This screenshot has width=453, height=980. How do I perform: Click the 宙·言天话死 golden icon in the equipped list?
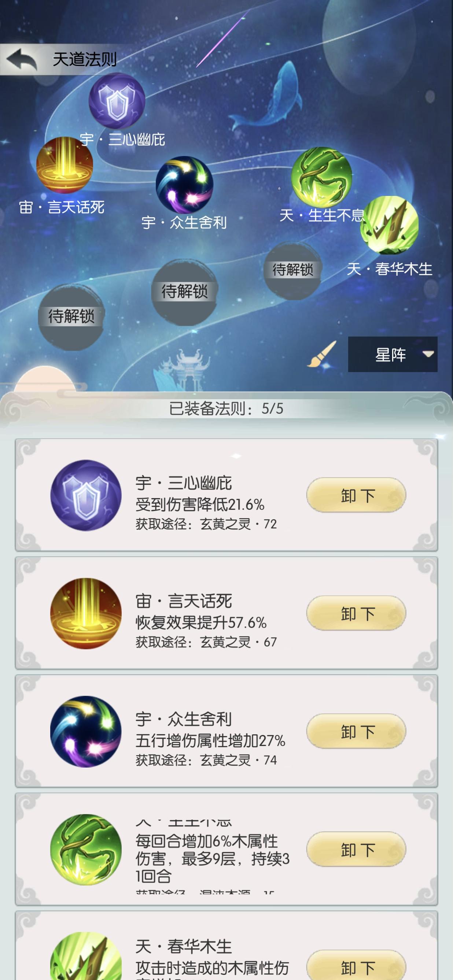pyautogui.click(x=86, y=613)
